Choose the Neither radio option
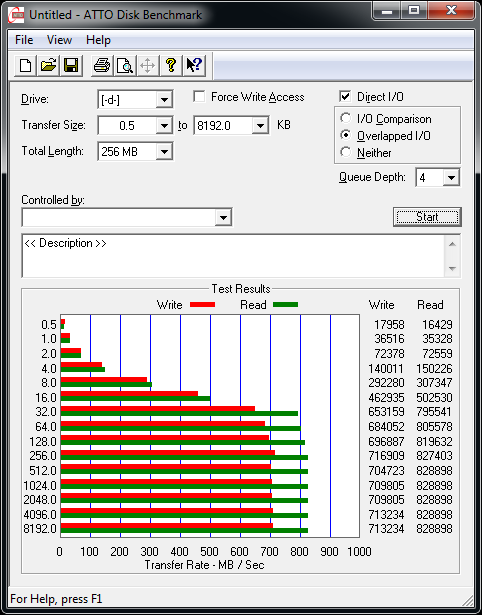 coord(346,152)
